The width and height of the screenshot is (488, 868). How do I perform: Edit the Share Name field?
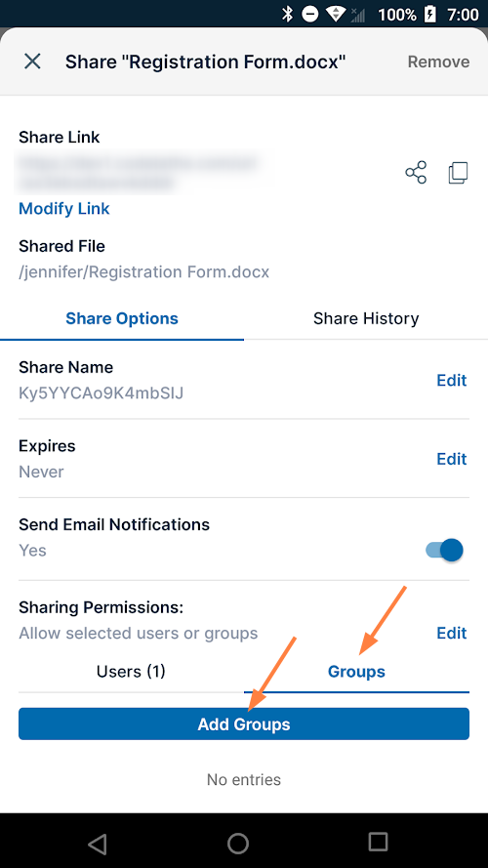coord(452,381)
